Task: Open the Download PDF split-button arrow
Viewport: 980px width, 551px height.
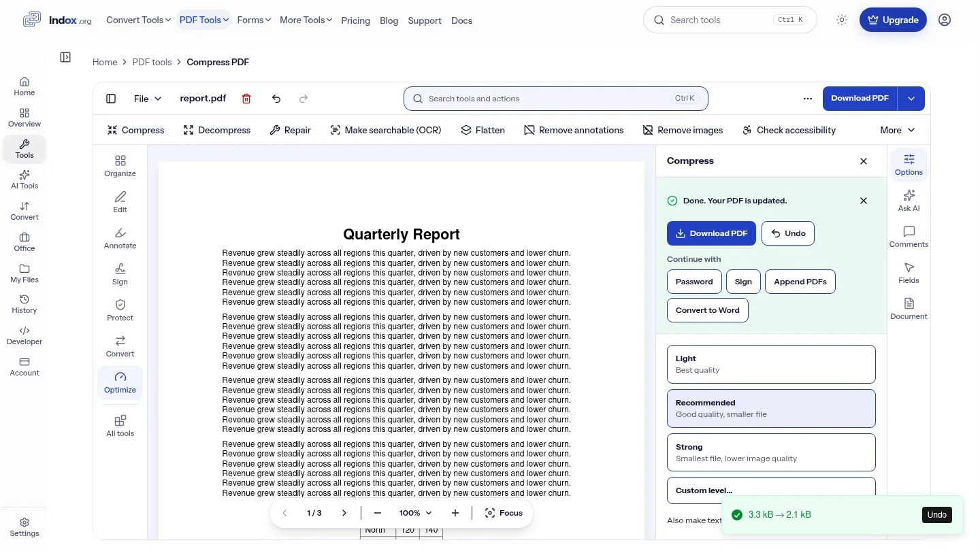Action: 911,99
